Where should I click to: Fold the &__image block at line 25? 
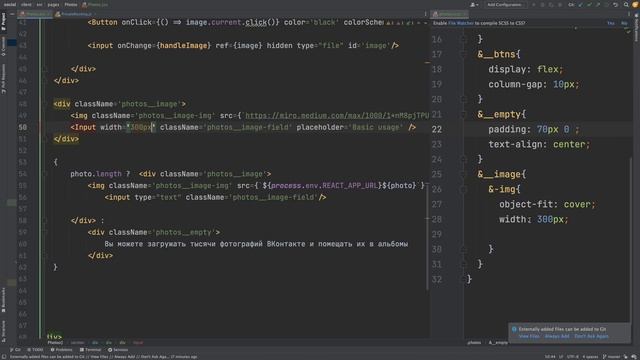(463, 174)
